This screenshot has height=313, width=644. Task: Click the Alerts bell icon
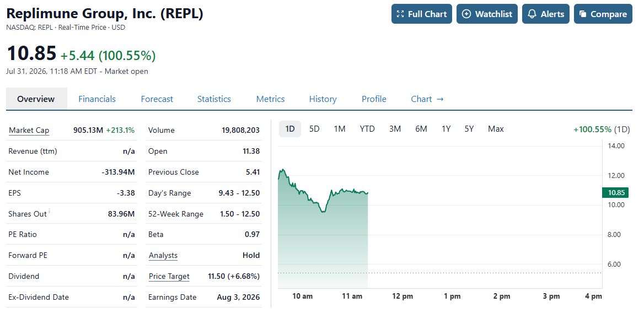coord(532,14)
